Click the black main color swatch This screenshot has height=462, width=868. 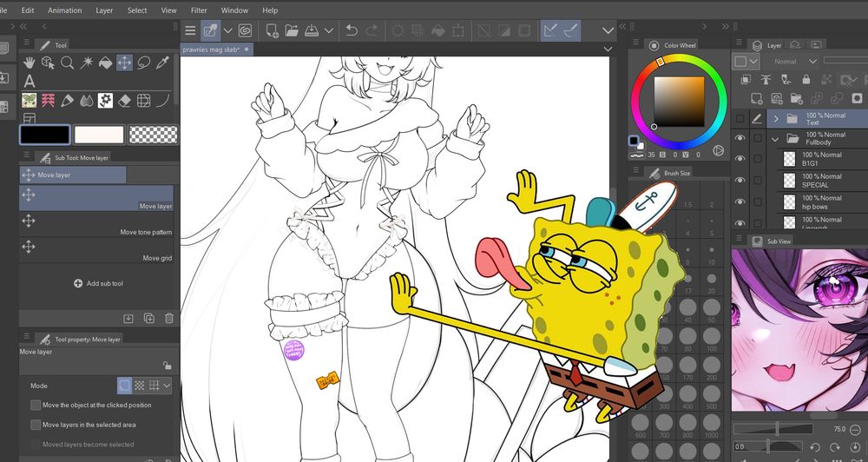[44, 135]
